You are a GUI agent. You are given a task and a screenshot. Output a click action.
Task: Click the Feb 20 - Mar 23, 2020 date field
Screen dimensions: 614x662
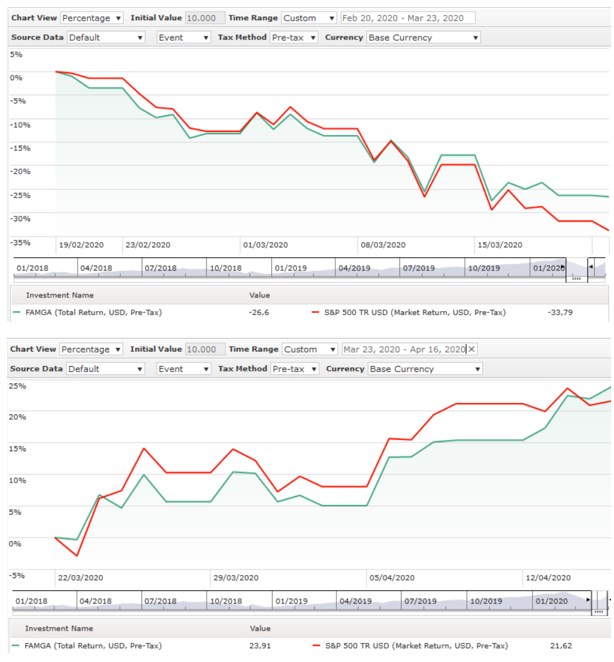408,18
